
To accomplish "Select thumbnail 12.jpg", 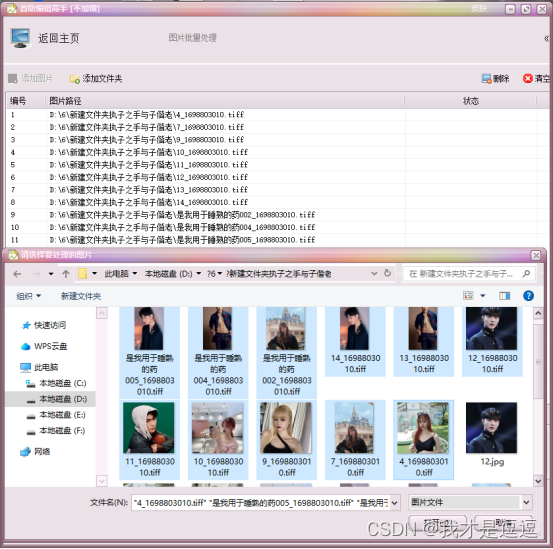I will tap(492, 434).
